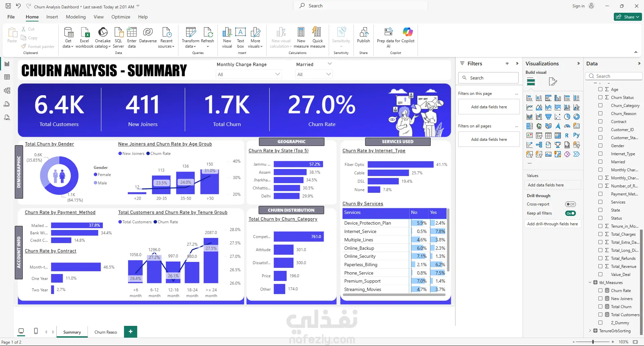The width and height of the screenshot is (644, 346).
Task: Click Add drill-through fields here
Action: tap(552, 224)
